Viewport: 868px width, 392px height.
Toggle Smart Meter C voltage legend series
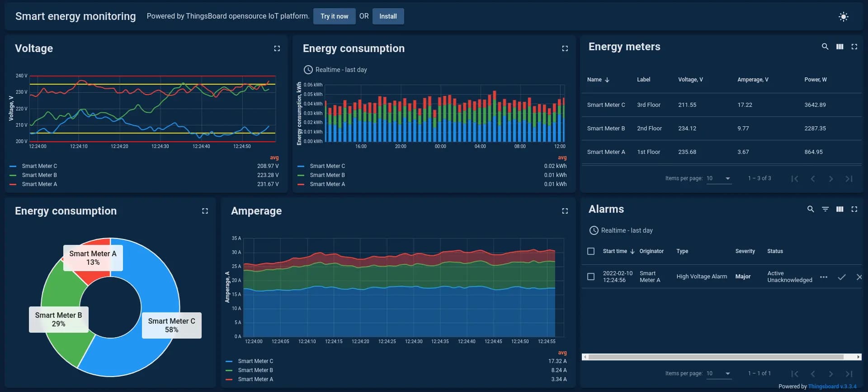[39, 166]
